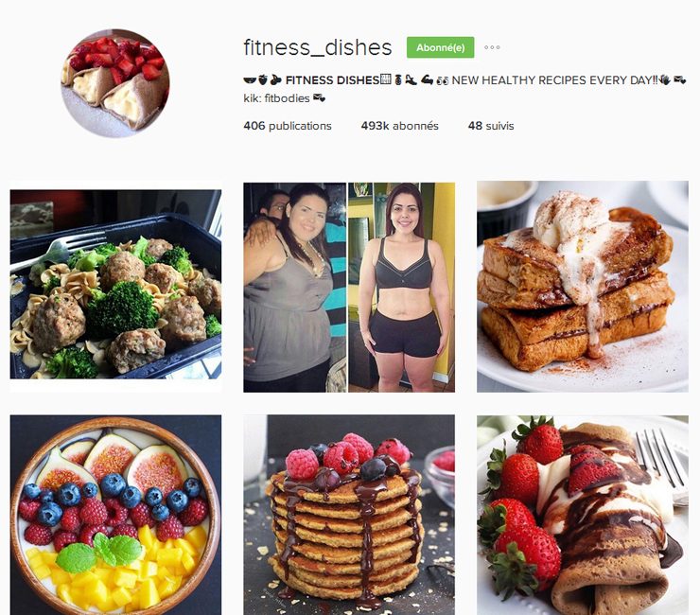Open the fig and berry fruit bowl post
This screenshot has height=615, width=700.
coord(115,515)
